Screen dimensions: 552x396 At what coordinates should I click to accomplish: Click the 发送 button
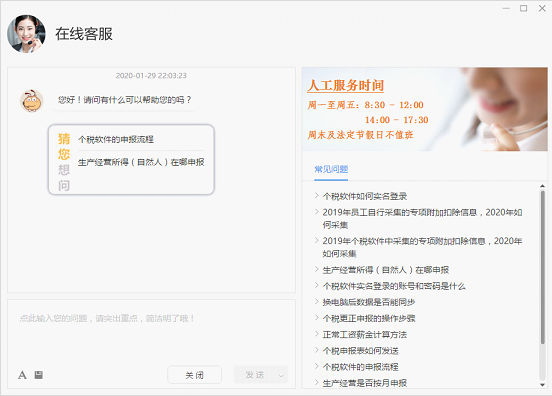tap(255, 375)
